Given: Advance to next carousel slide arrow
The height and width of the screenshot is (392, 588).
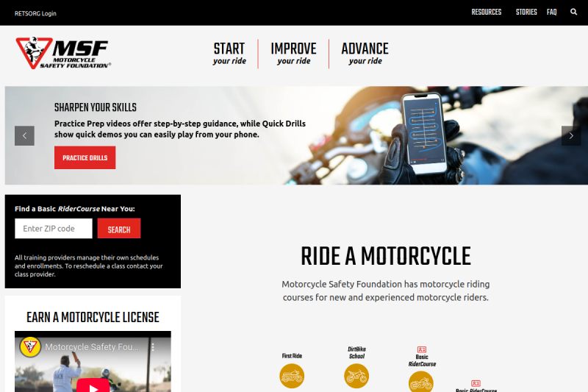Looking at the screenshot, I should pos(571,136).
